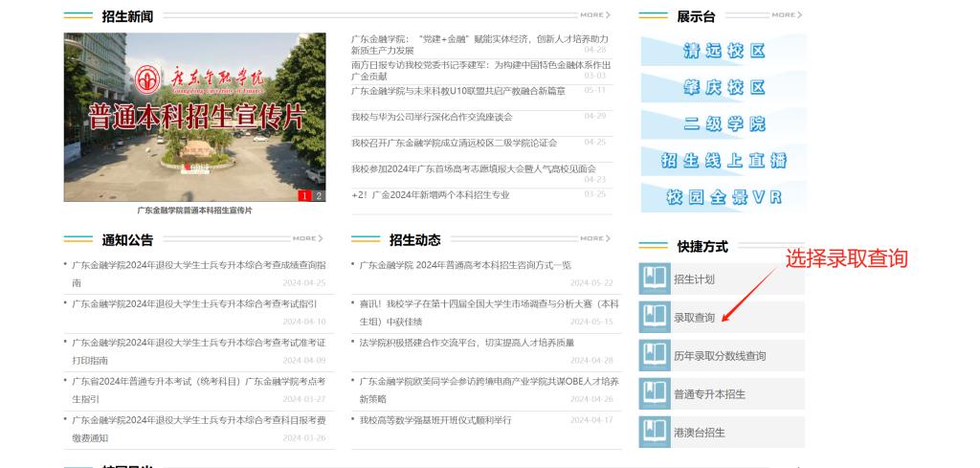Image resolution: width=980 pixels, height=468 pixels.
Task: Open 清远校区二级学院论证会 news item
Action: [454, 143]
